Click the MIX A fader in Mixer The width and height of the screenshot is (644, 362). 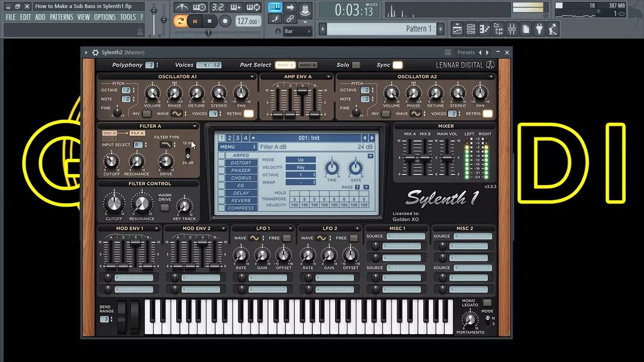(x=411, y=158)
